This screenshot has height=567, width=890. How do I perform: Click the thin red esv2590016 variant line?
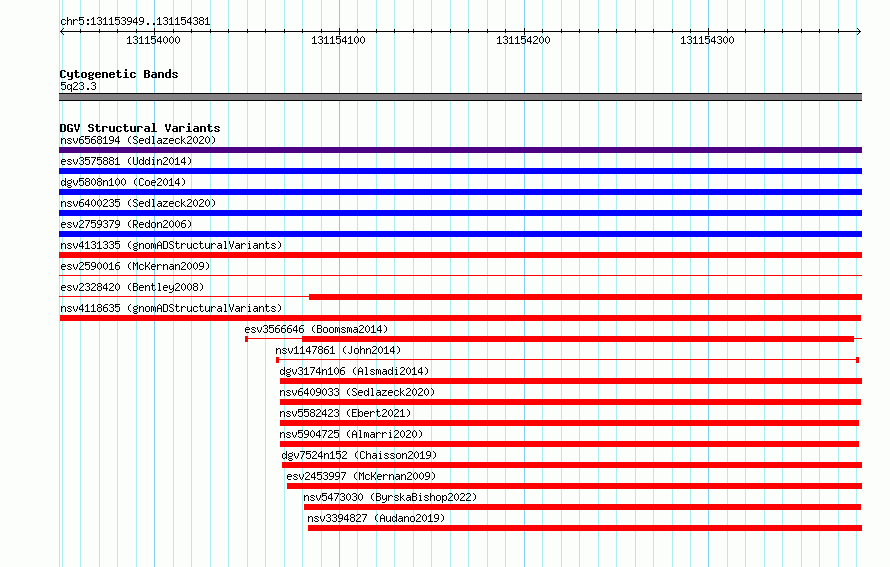460,276
